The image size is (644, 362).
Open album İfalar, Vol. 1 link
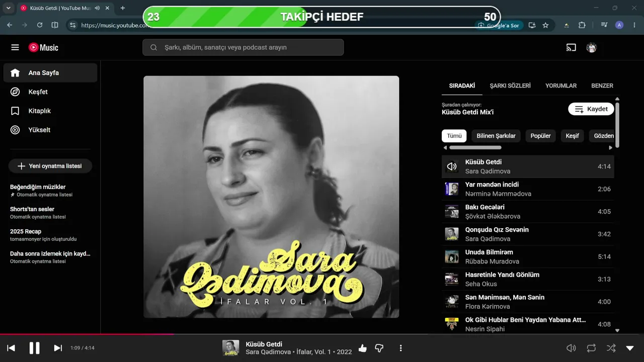click(x=313, y=352)
